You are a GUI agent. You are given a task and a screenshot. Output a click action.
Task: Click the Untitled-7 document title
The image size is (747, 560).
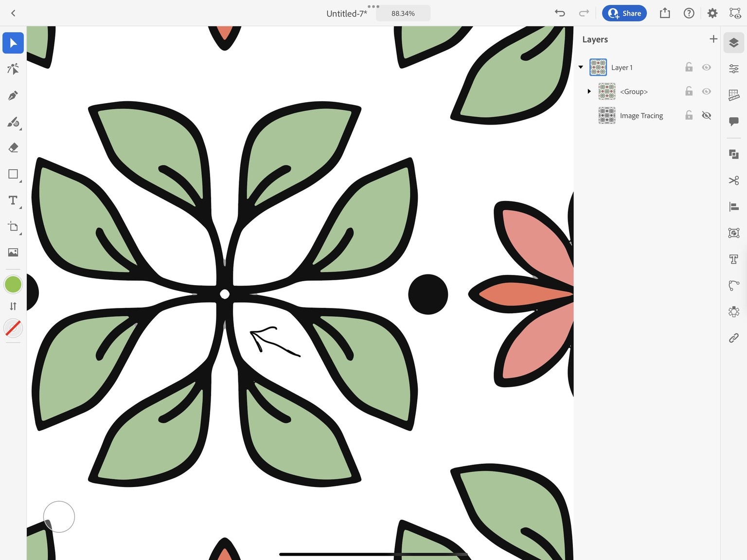(346, 14)
